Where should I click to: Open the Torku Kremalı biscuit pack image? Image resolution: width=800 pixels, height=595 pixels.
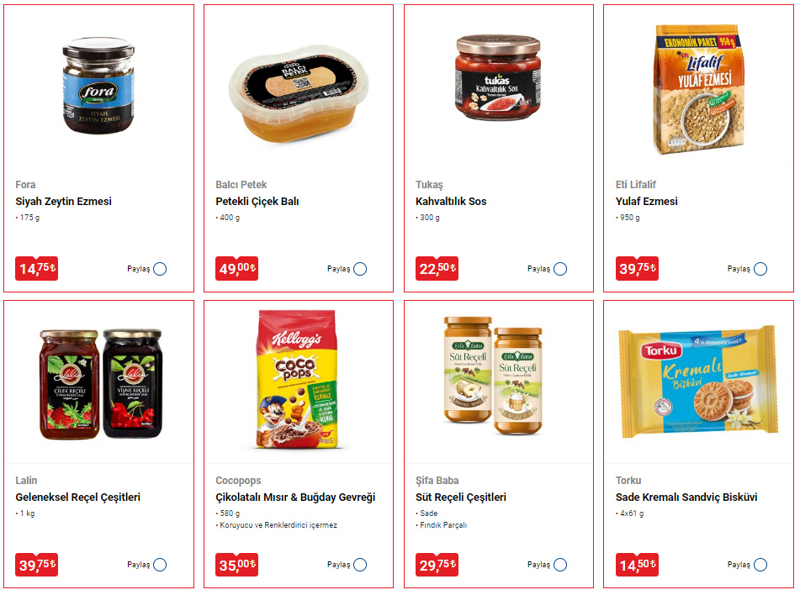698,382
